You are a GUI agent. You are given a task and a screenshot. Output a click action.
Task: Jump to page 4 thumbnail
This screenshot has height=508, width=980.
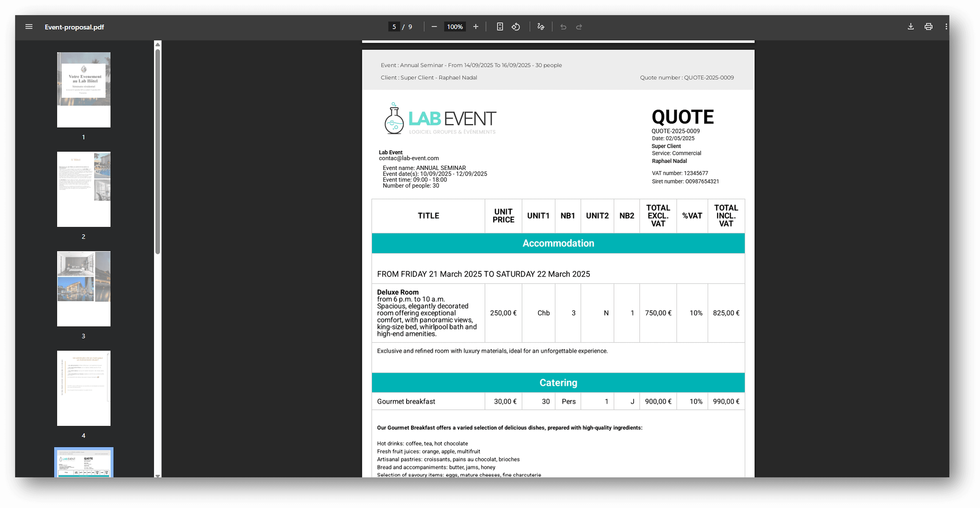(x=84, y=388)
